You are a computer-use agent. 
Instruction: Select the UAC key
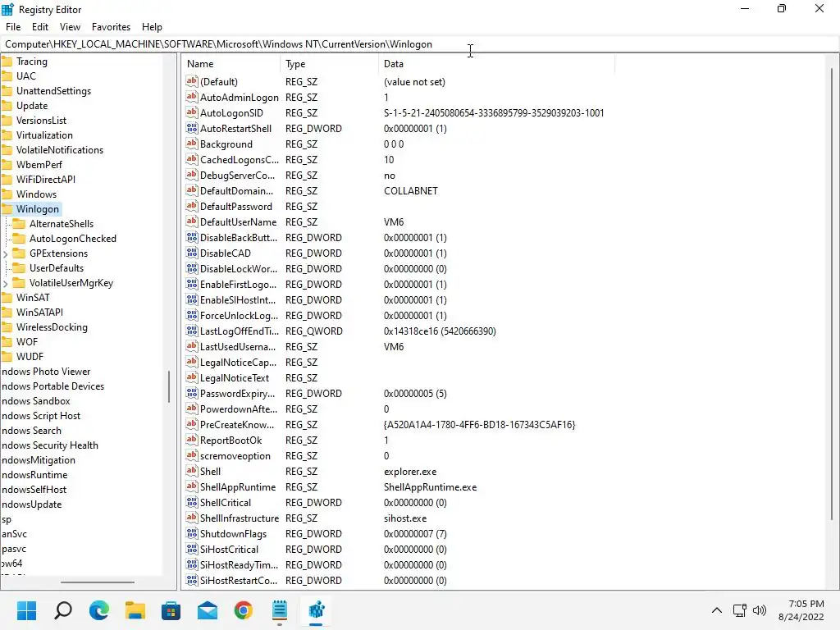point(25,76)
